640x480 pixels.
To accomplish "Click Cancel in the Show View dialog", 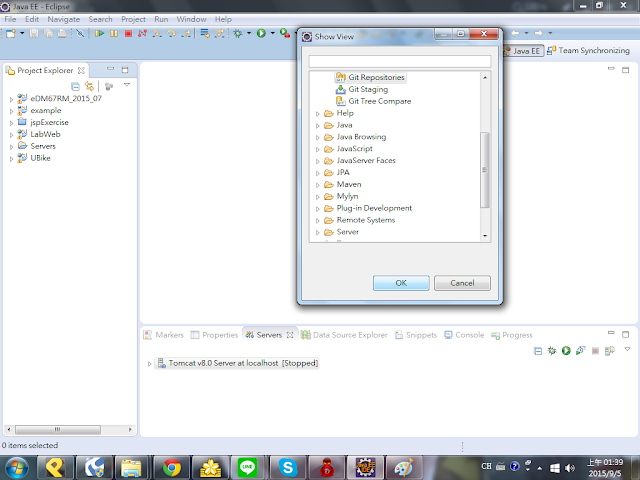I will point(462,283).
